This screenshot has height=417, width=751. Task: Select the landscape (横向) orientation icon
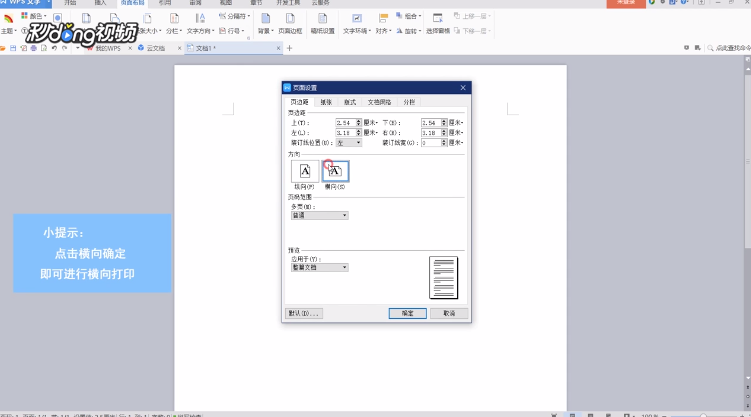335,171
